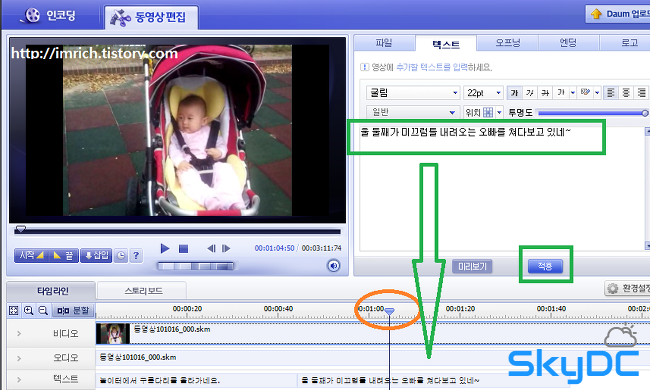Step back one frame
This screenshot has height=390, width=650.
(211, 248)
